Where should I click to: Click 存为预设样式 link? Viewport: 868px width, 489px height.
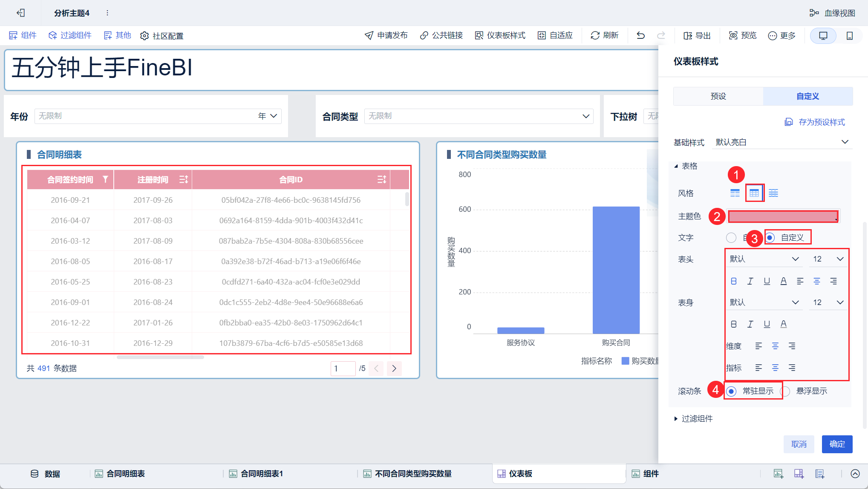pyautogui.click(x=815, y=122)
